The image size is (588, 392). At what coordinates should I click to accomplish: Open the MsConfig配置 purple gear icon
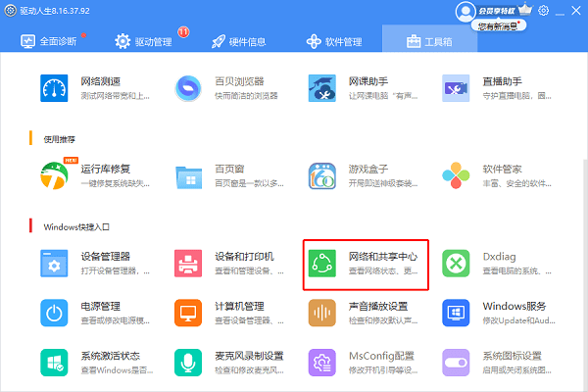coord(322,363)
